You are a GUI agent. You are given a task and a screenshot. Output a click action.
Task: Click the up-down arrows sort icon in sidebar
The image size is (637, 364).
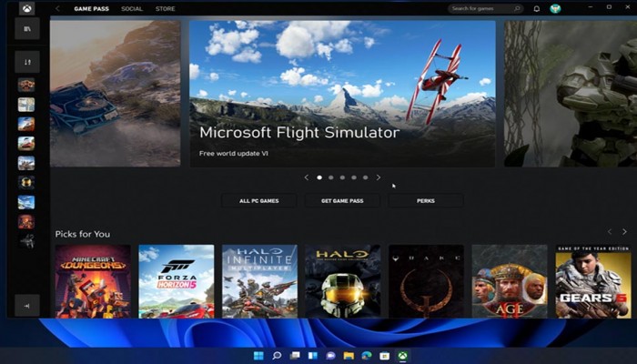click(27, 62)
